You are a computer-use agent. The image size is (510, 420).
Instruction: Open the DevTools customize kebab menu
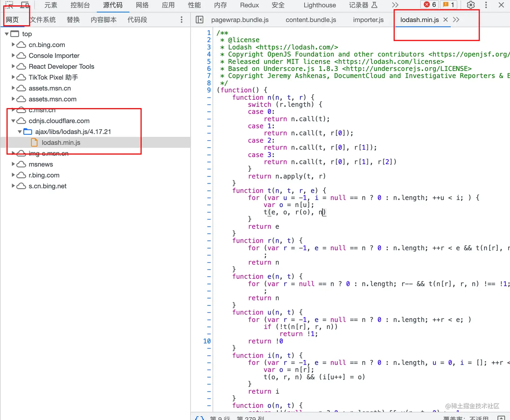[x=486, y=5]
